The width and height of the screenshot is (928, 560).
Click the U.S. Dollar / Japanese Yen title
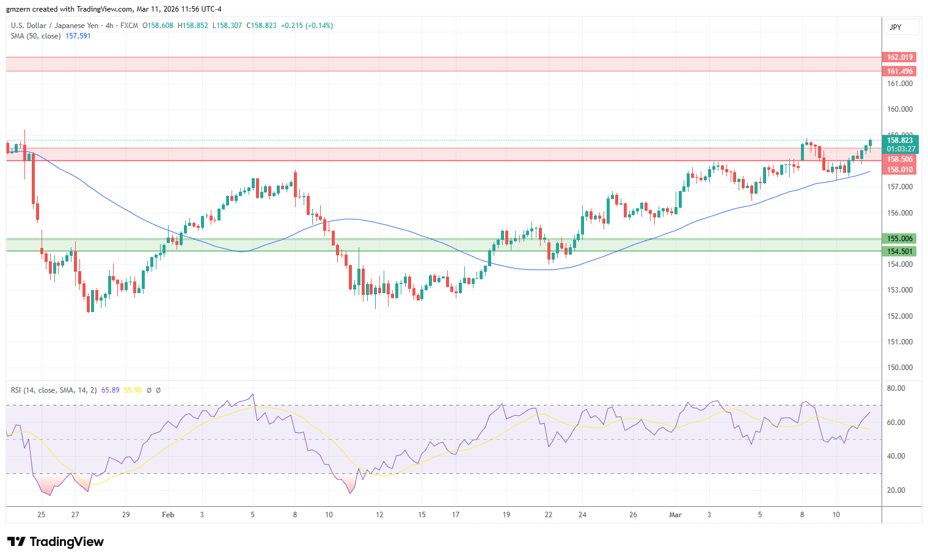[x=54, y=26]
